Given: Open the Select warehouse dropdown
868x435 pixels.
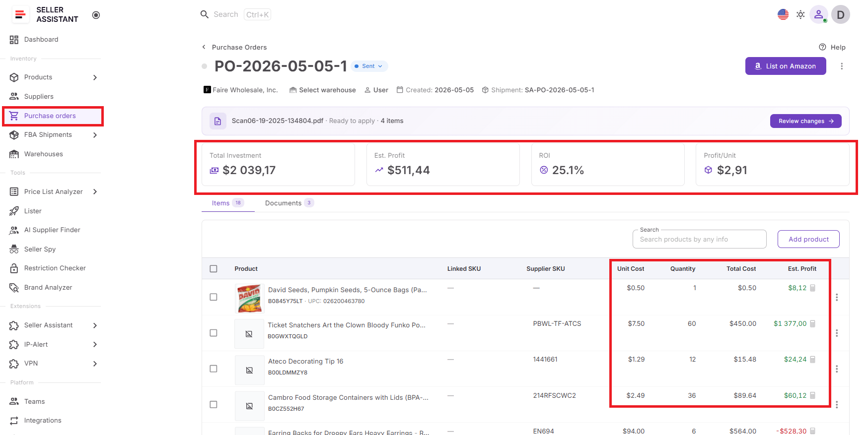Looking at the screenshot, I should click(x=323, y=90).
